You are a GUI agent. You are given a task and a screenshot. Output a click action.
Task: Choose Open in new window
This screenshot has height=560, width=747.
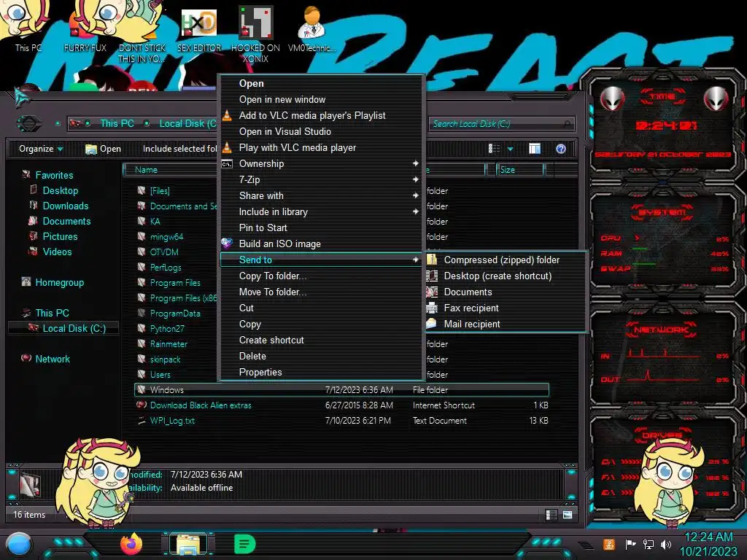pos(322,99)
